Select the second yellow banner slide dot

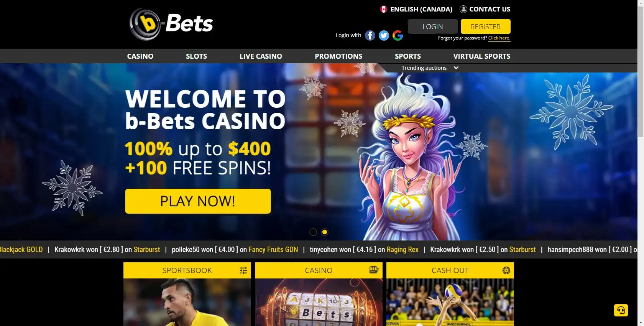point(325,232)
